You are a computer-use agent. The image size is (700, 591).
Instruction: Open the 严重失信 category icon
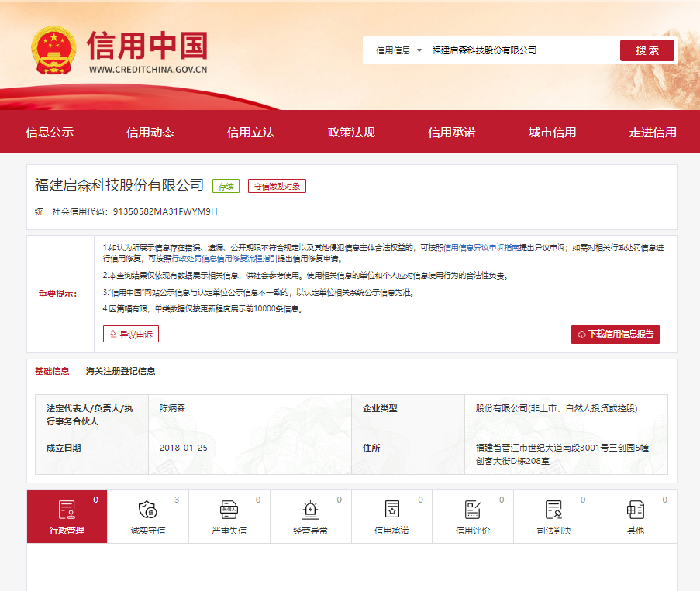click(229, 510)
